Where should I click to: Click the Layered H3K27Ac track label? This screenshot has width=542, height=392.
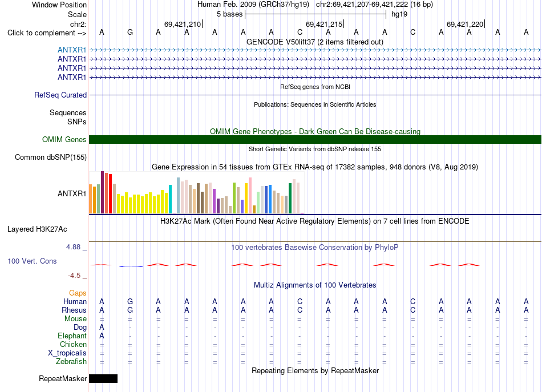click(37, 229)
